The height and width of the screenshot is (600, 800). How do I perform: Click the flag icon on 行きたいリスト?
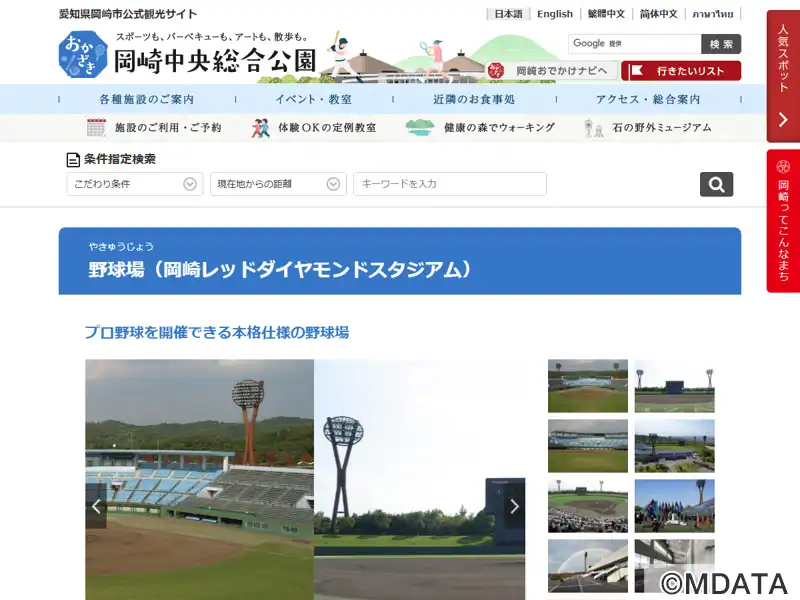click(x=636, y=70)
